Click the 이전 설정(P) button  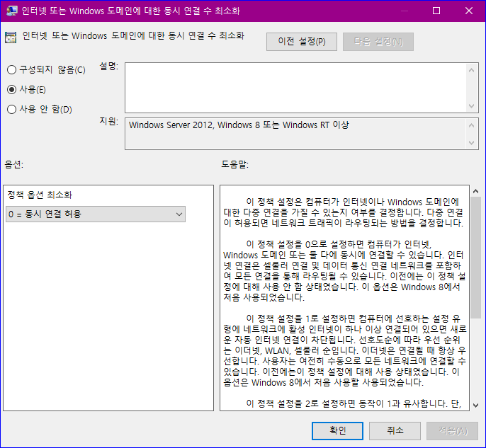pyautogui.click(x=302, y=42)
